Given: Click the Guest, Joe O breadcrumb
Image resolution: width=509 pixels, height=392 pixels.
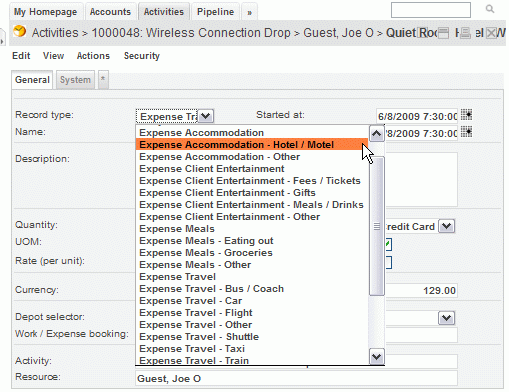Looking at the screenshot, I should point(338,33).
